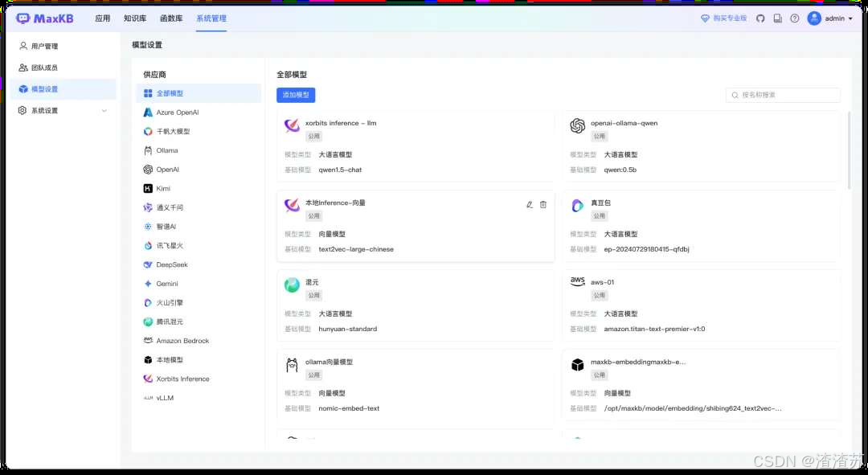
Task: Filter by 腾讯混元 provider
Action: (199, 322)
